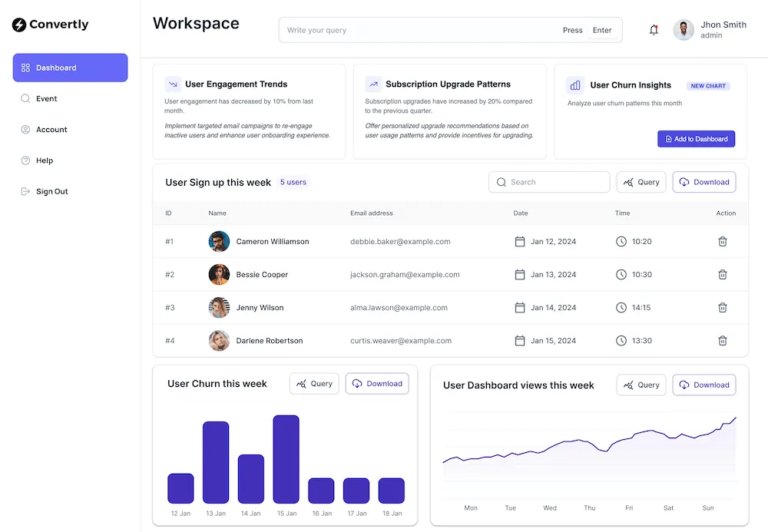Click calendar icon beside Jan 14, 2024
The width and height of the screenshot is (768, 532).
(520, 307)
